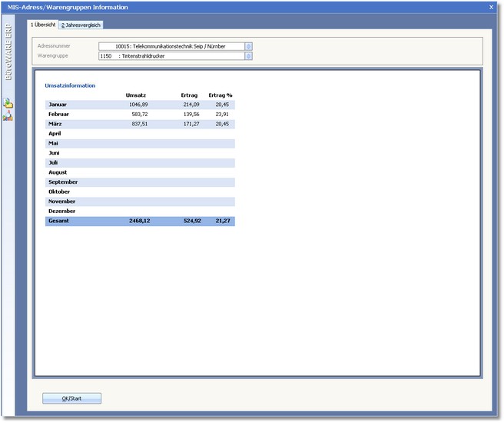
Task: Click into the Warengruppe input field
Action: 171,55
